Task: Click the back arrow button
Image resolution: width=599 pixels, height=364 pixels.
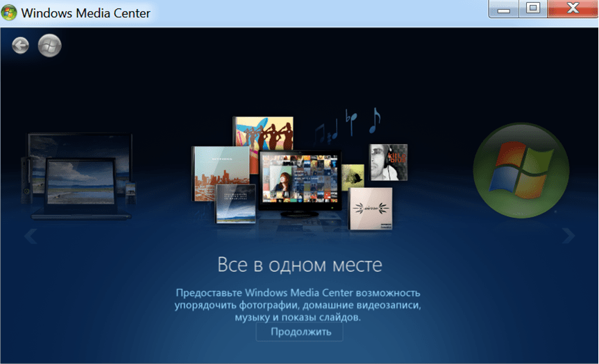Action: pos(21,46)
